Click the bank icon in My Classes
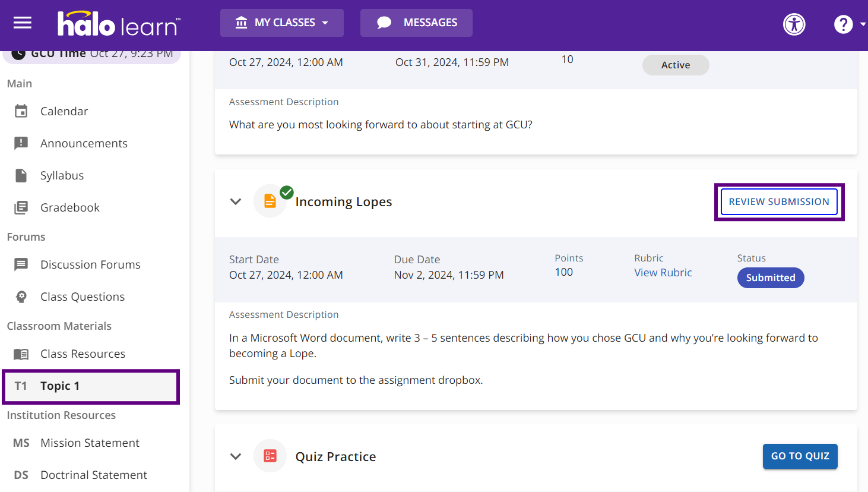 [241, 23]
